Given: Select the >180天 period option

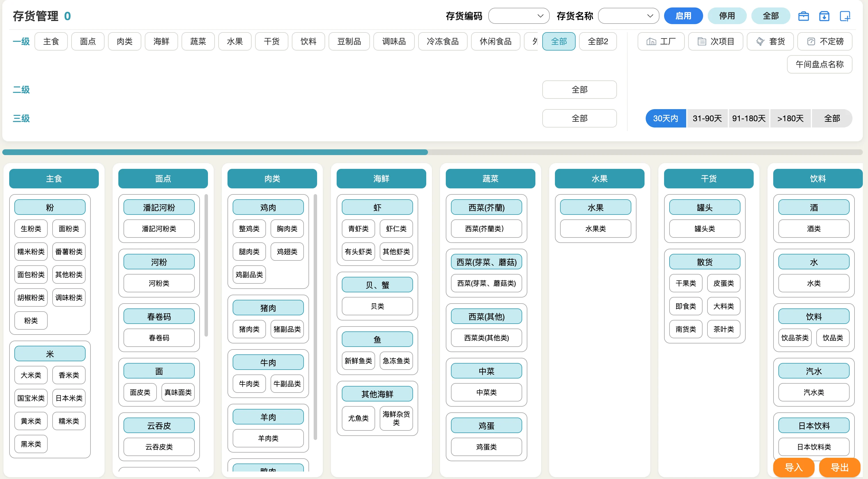Looking at the screenshot, I should [x=790, y=118].
